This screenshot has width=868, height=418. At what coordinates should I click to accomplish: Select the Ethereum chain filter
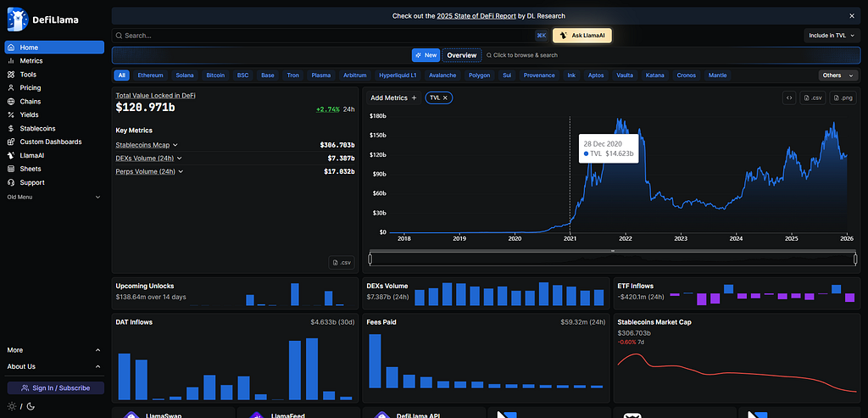point(151,75)
